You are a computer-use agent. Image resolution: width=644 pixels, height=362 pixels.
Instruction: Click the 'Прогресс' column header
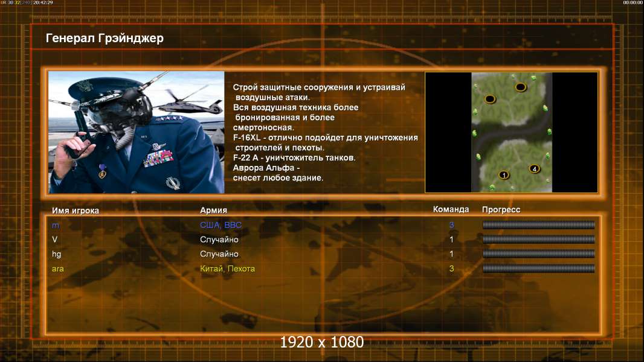click(501, 209)
